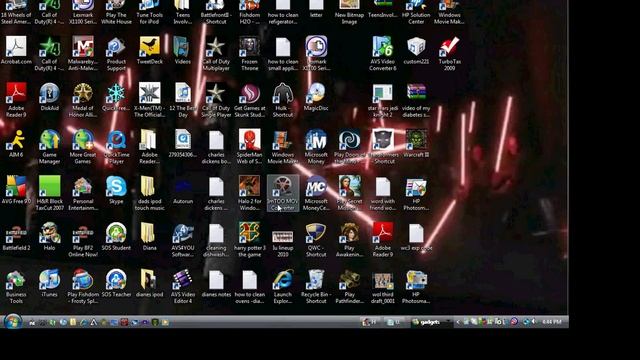Open the MagicDisc icon

point(316,97)
